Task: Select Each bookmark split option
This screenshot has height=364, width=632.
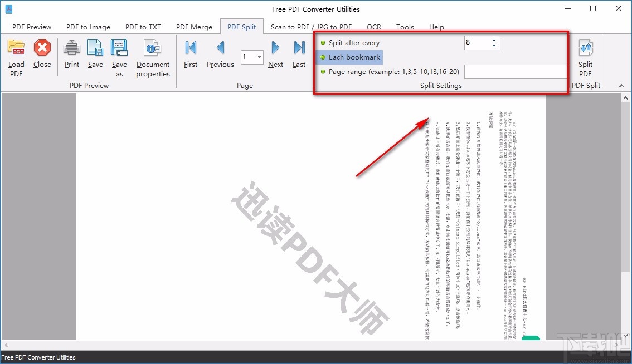Action: pos(350,57)
